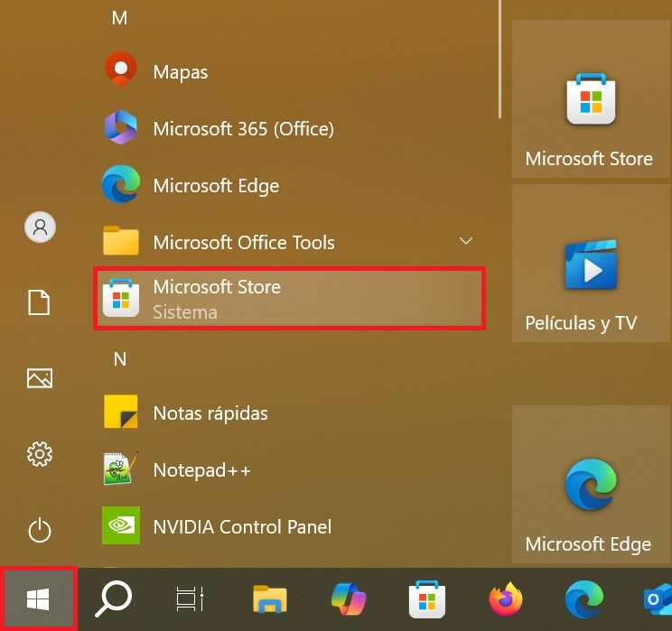Click the Start button on taskbar

[x=38, y=599]
